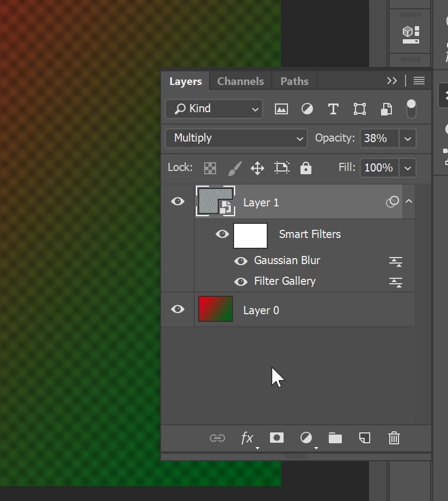Image resolution: width=448 pixels, height=501 pixels.
Task: Collapse panel with double-arrow icon
Action: pyautogui.click(x=392, y=81)
